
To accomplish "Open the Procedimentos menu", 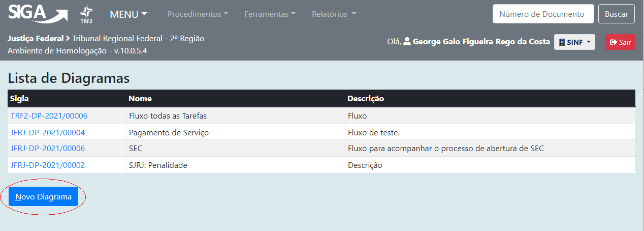I will tap(198, 14).
